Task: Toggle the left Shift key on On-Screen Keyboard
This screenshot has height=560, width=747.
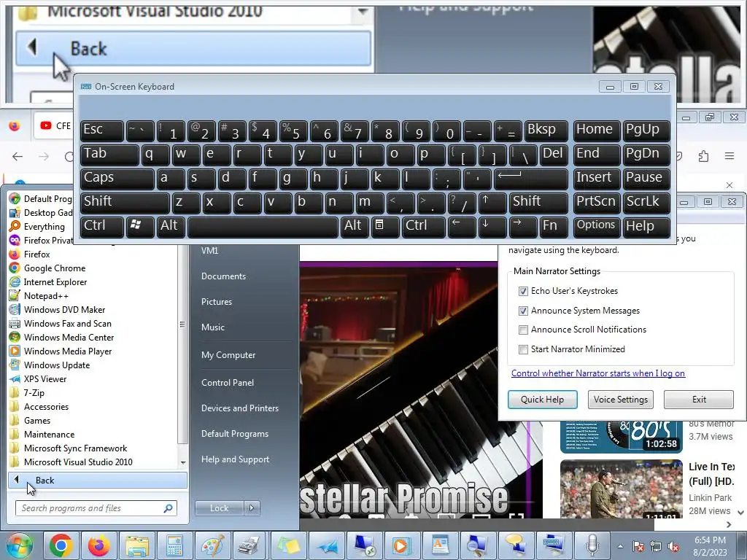Action: [125, 203]
